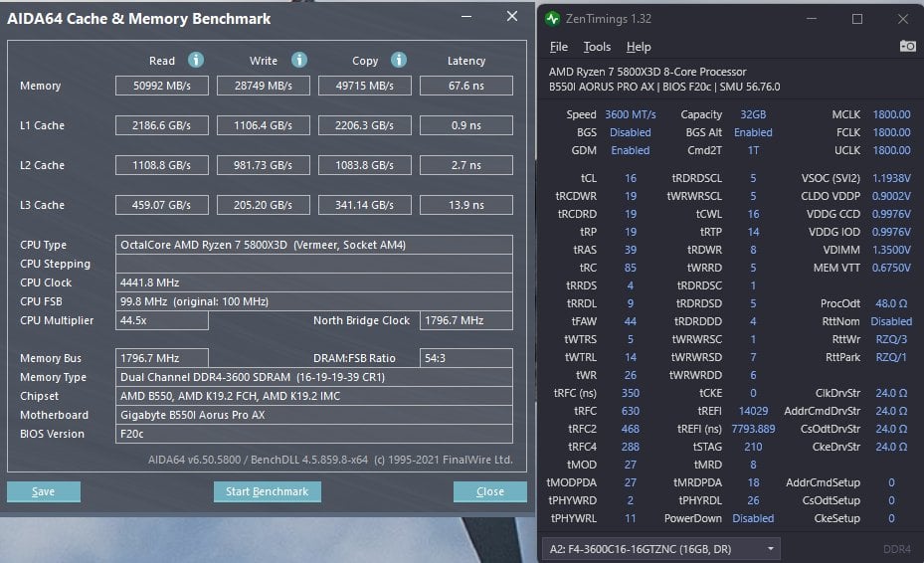
Task: Click the Memory Type DDR4-3600 SDRAM field
Action: (314, 377)
